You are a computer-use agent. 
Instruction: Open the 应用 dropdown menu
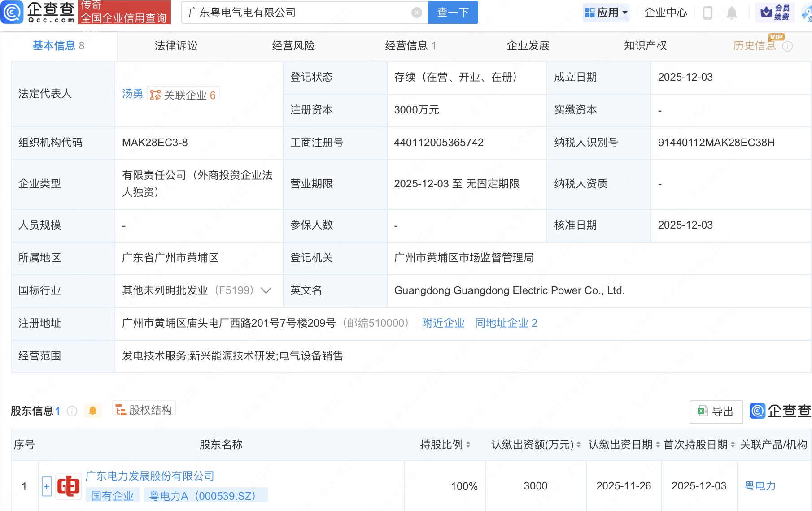click(x=607, y=13)
